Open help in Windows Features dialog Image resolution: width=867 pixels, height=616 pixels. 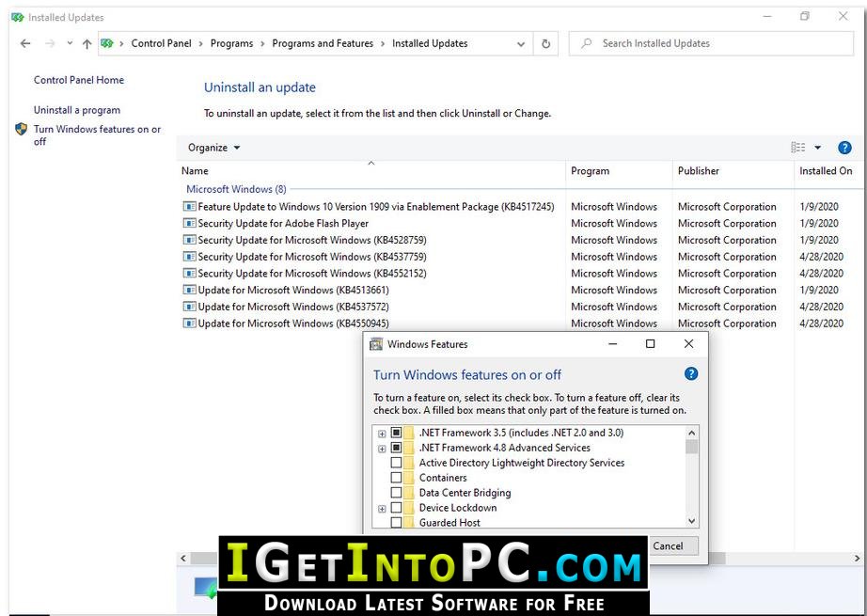point(690,373)
